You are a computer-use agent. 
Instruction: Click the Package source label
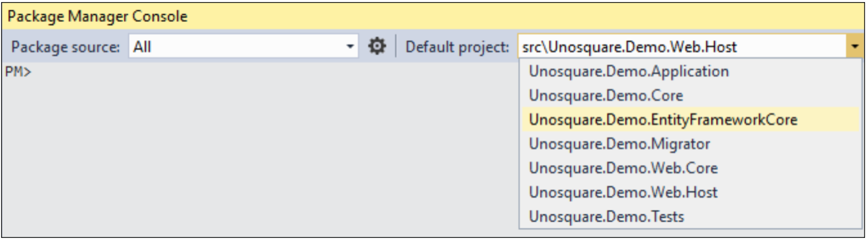[x=65, y=47]
